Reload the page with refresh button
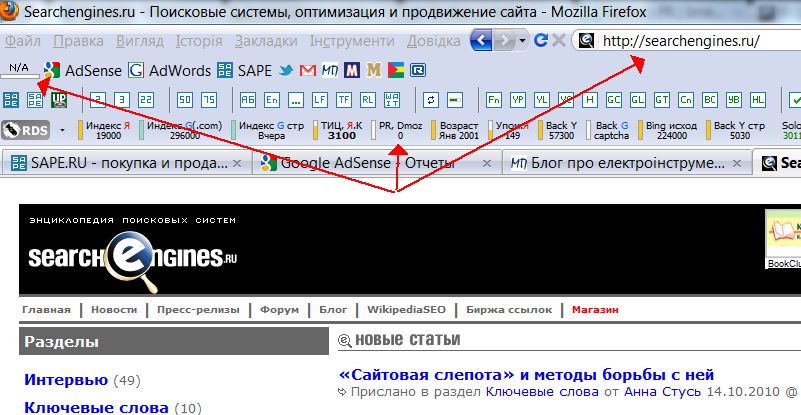Screen dimensions: 801x415 click(x=540, y=40)
